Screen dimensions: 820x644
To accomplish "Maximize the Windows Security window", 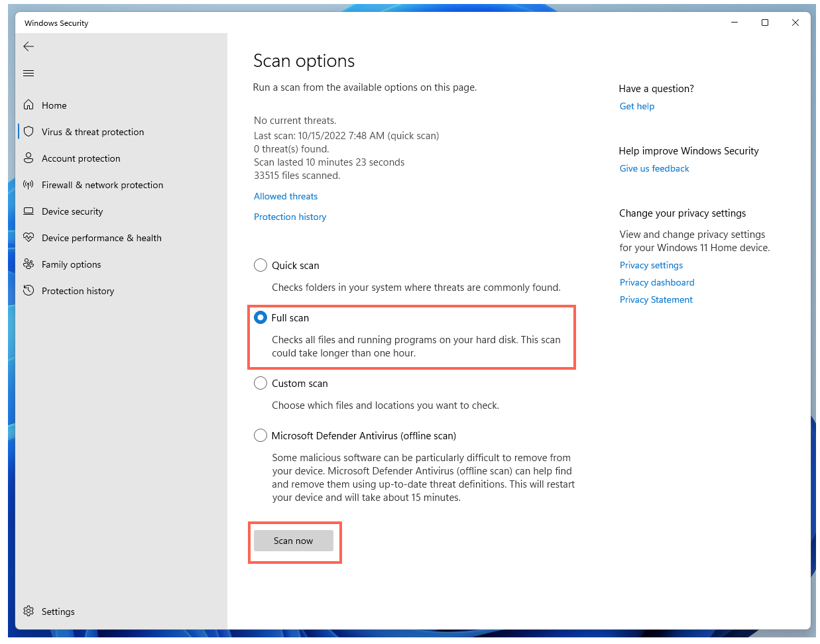I will (x=765, y=23).
